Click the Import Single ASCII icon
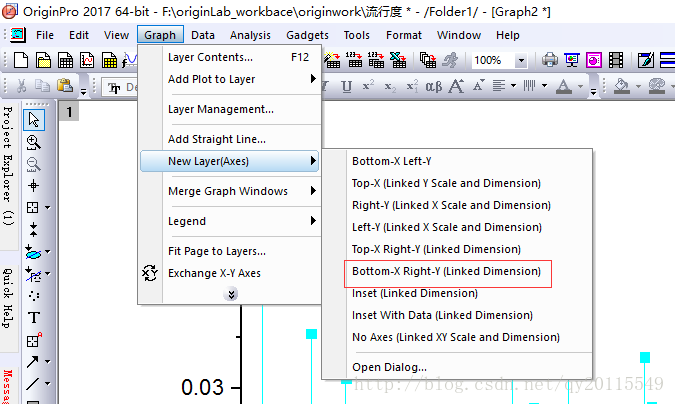The image size is (675, 404). point(354,60)
